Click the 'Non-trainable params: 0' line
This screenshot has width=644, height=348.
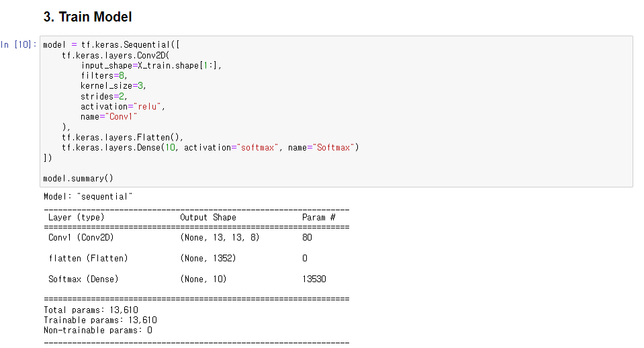pos(98,330)
